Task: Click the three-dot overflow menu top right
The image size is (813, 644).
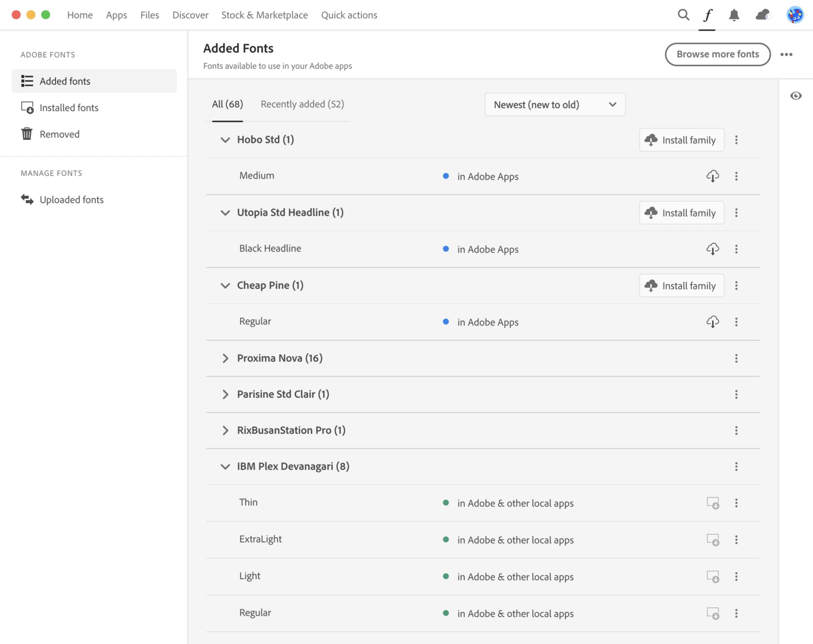Action: (x=787, y=53)
